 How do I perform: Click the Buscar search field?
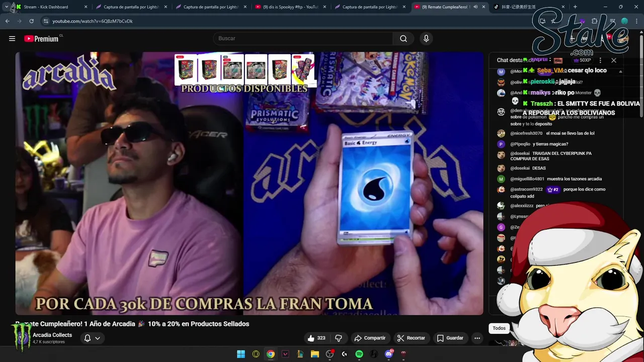tap(303, 39)
